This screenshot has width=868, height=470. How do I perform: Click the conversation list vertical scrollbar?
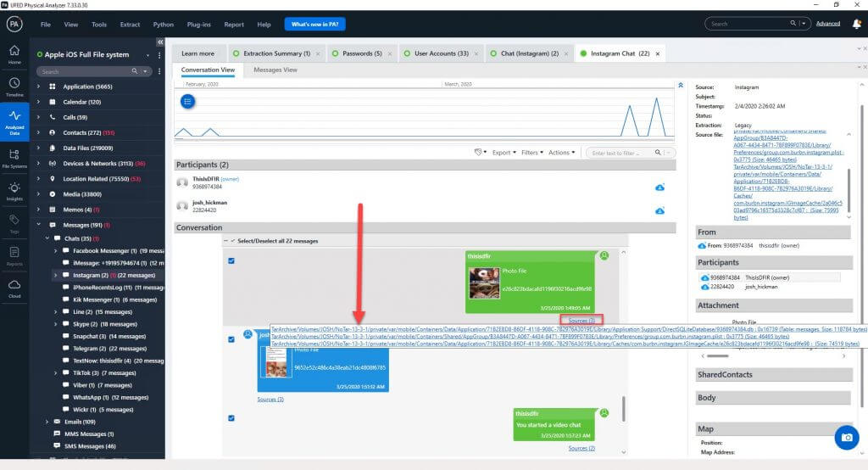pyautogui.click(x=624, y=409)
